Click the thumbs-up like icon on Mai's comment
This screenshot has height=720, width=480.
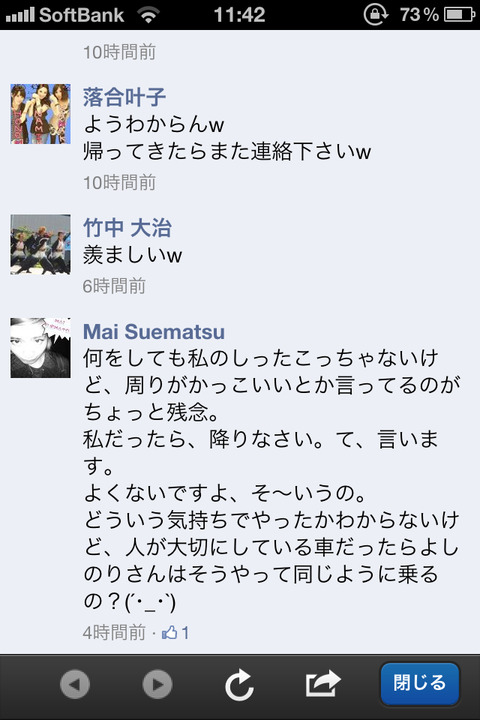coord(169,633)
